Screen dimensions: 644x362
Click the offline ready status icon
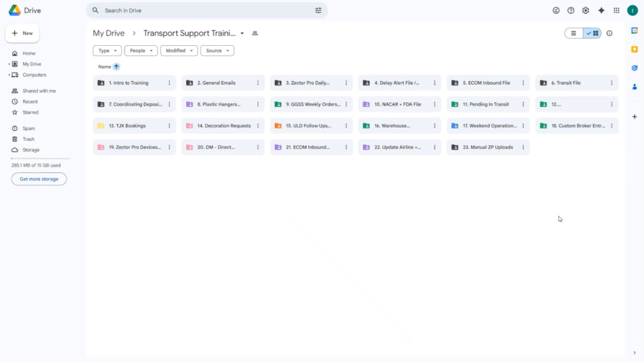[x=556, y=11]
